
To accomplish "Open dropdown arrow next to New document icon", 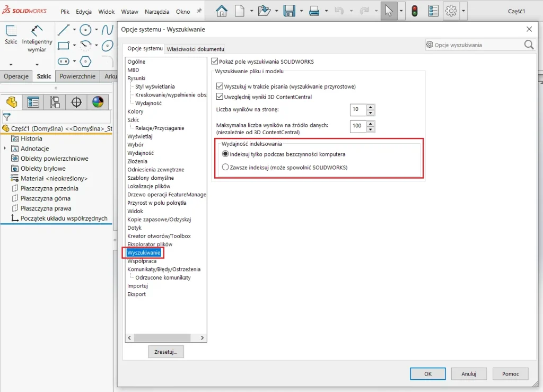I will [x=251, y=11].
